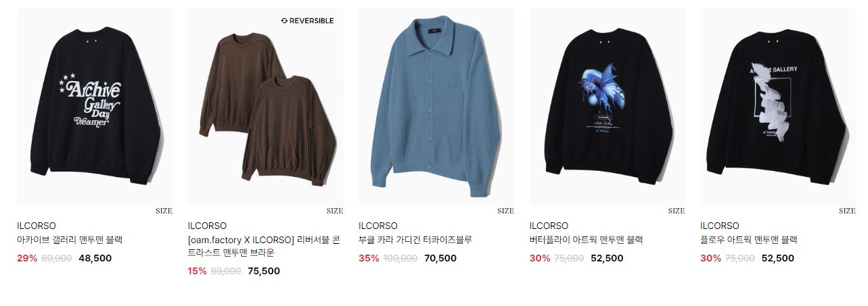Open ILCORSO brand link of last product
This screenshot has width=868, height=306.
tap(720, 226)
